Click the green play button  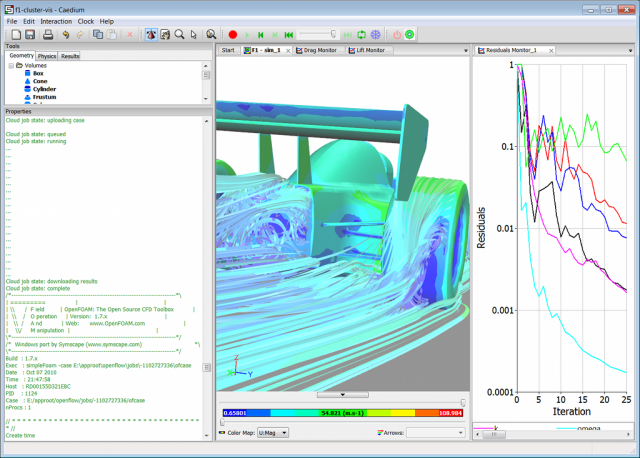247,35
